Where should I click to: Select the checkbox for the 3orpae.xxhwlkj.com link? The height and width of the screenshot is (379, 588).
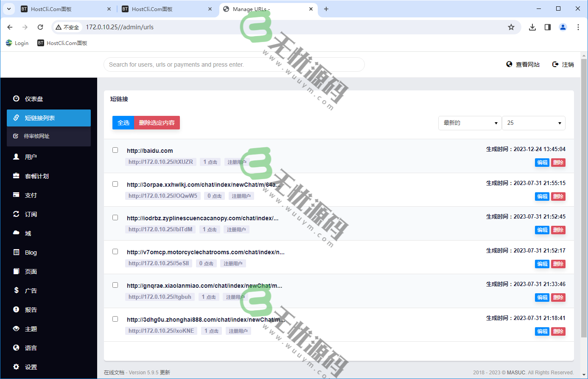(x=115, y=184)
